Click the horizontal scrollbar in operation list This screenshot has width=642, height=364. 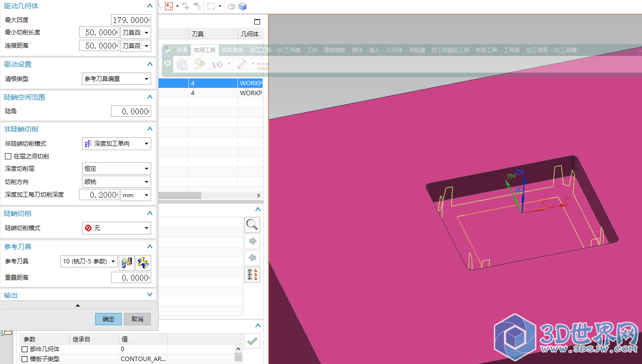pos(180,195)
